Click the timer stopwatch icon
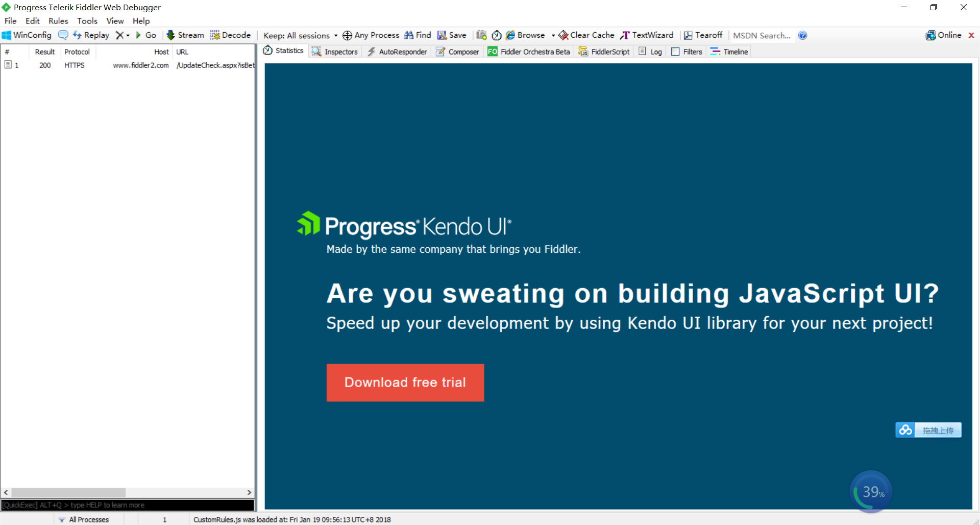Viewport: 980px width, 525px height. [x=497, y=35]
